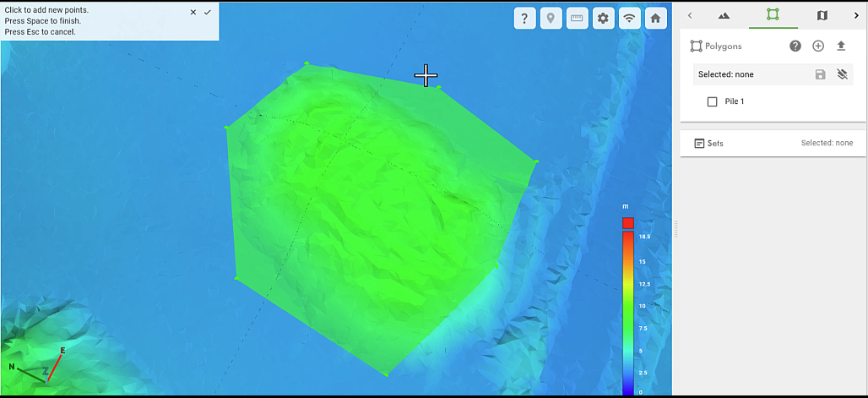This screenshot has height=398, width=868.
Task: Save the selected polygon with disk icon
Action: (x=820, y=74)
